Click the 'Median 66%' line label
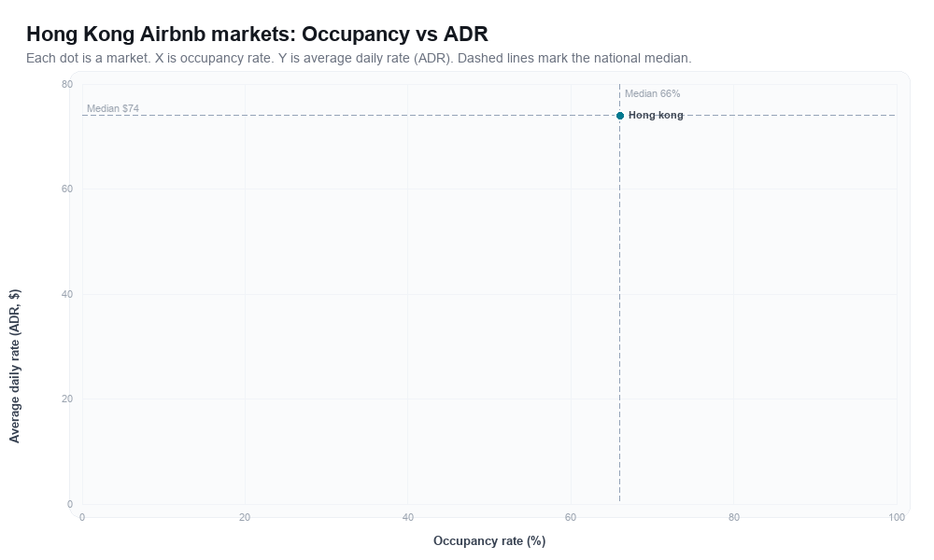Viewport: 934px width, 560px height. coord(652,93)
